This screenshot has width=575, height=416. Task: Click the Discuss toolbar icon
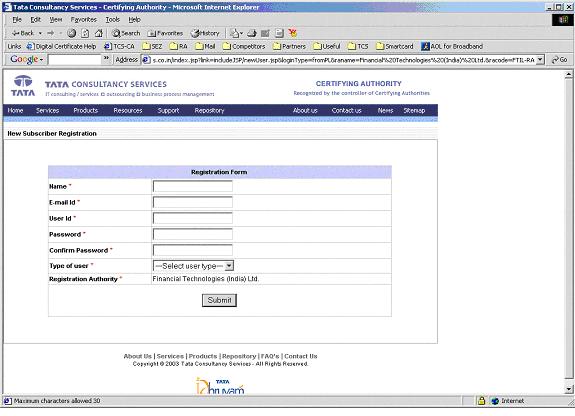point(279,33)
